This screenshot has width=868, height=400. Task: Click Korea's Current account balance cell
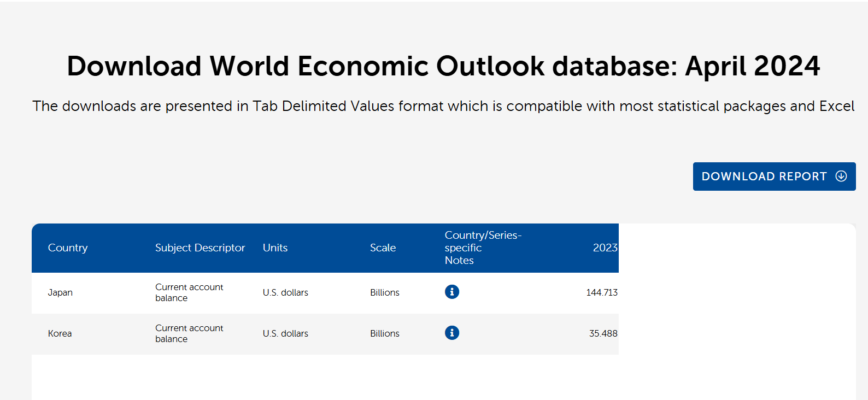point(189,333)
